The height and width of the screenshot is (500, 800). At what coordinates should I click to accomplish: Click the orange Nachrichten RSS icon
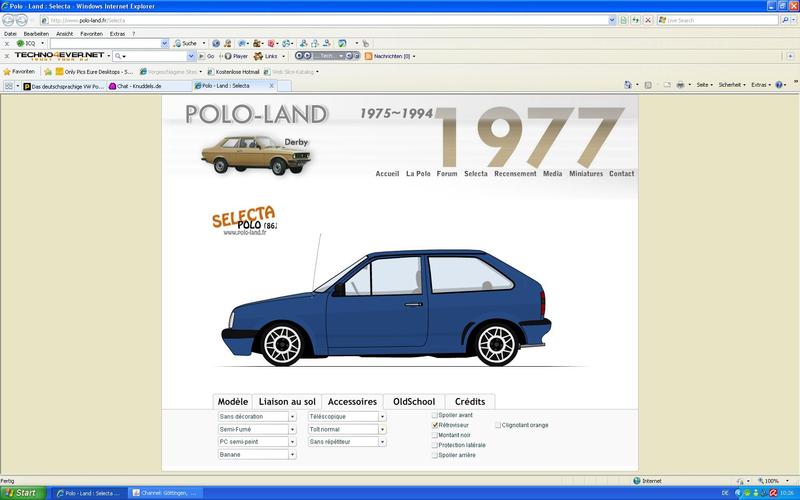[368, 56]
